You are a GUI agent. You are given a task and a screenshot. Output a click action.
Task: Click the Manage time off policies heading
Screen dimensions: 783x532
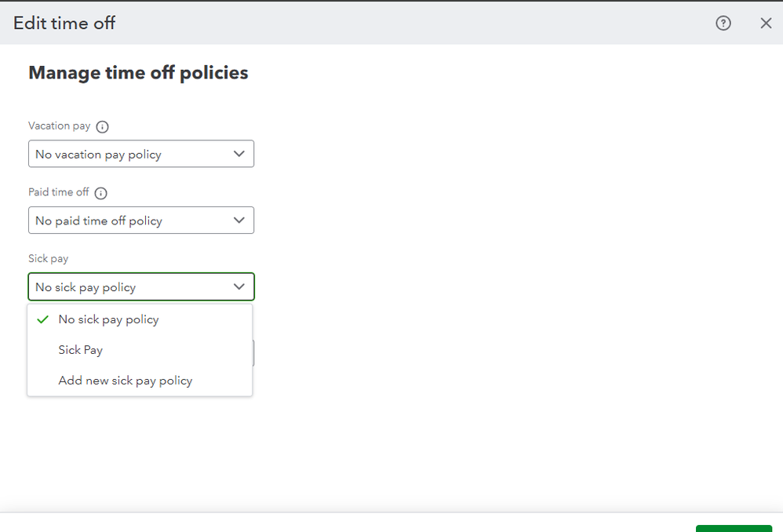138,73
